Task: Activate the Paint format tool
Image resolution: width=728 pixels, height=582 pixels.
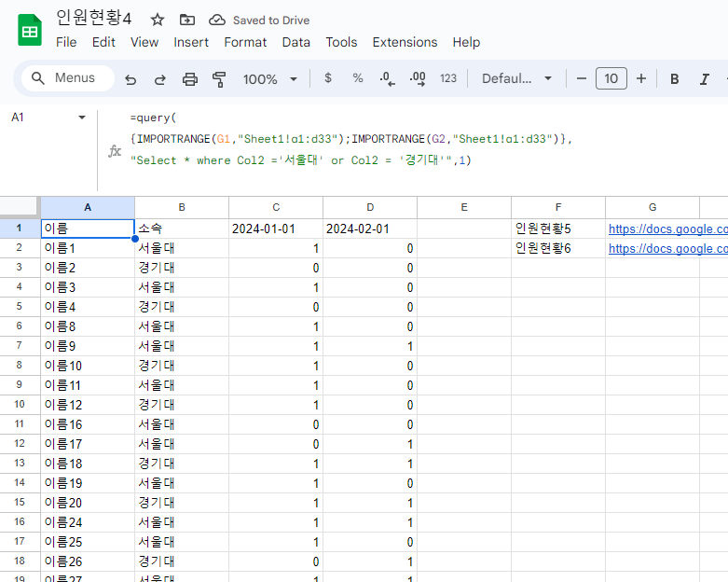Action: [219, 79]
